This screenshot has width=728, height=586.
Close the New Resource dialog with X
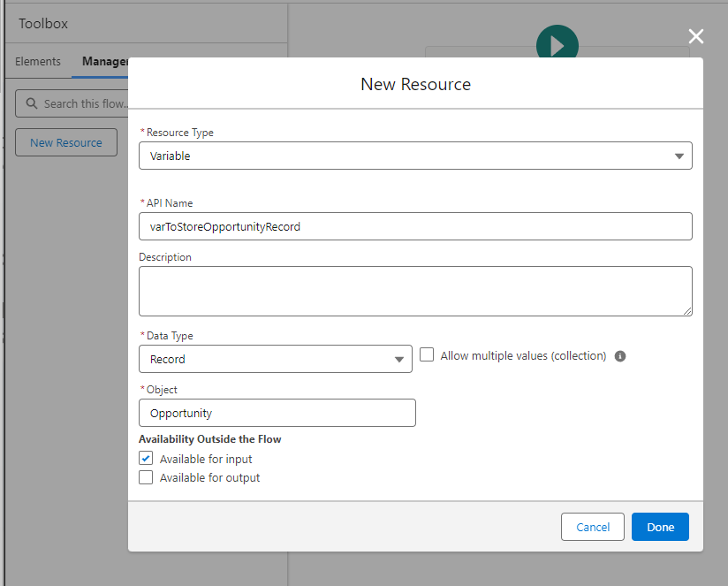(695, 36)
